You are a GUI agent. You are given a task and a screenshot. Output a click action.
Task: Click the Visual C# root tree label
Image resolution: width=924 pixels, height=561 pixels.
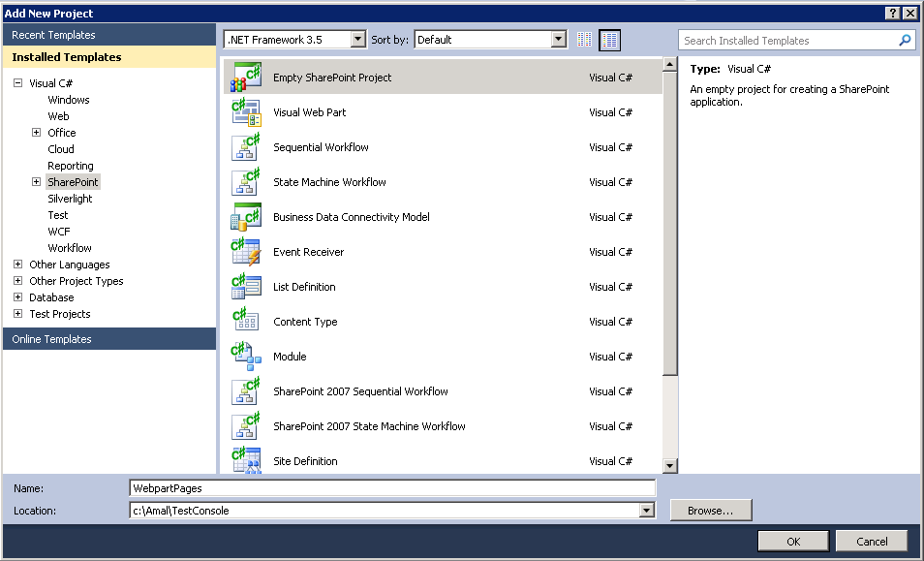[50, 83]
